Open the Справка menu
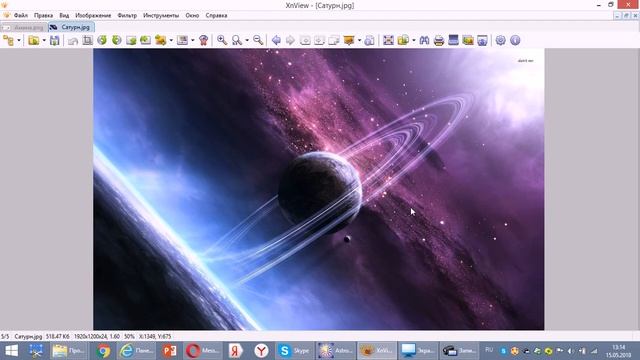640x360 pixels. coord(216,15)
